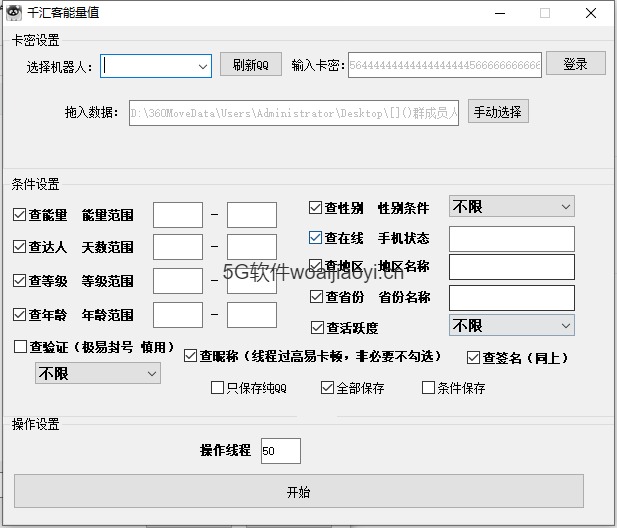Click the panda app icon in title bar
The image size is (617, 528).
point(14,12)
